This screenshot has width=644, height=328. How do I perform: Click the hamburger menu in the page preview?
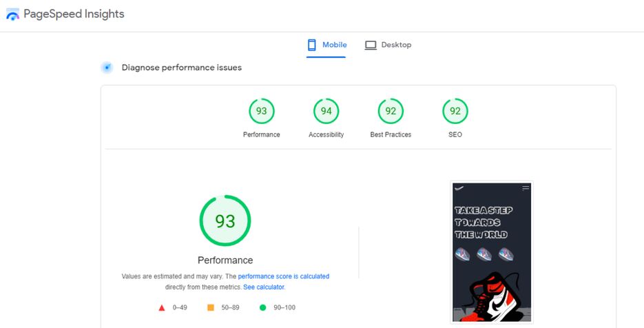pyautogui.click(x=526, y=187)
